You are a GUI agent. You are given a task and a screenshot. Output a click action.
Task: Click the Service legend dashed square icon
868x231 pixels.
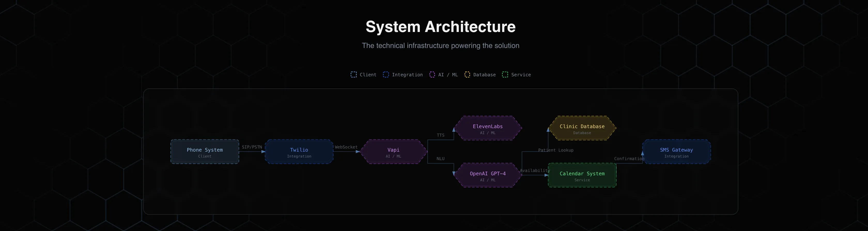click(505, 75)
